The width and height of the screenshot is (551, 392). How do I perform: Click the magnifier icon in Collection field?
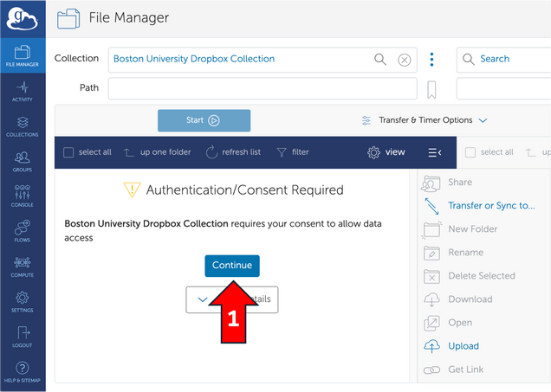(x=380, y=60)
